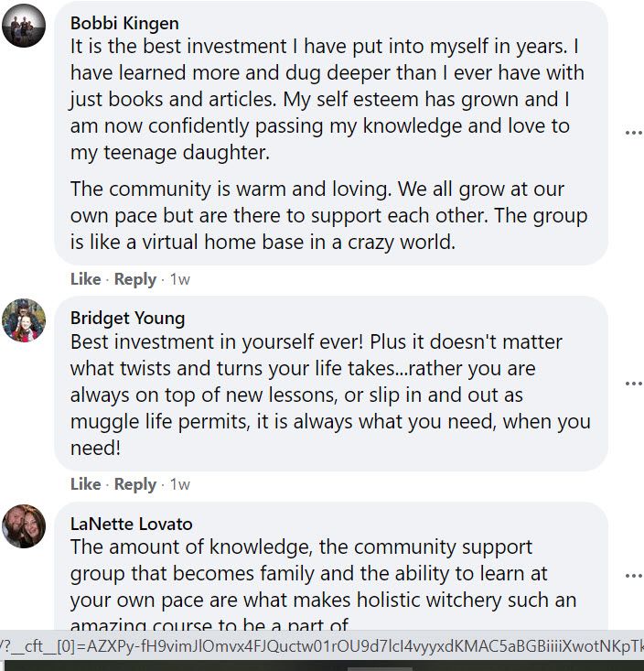Click Bridget Young's comment about muggle life
The height and width of the screenshot is (671, 644).
coord(329,395)
